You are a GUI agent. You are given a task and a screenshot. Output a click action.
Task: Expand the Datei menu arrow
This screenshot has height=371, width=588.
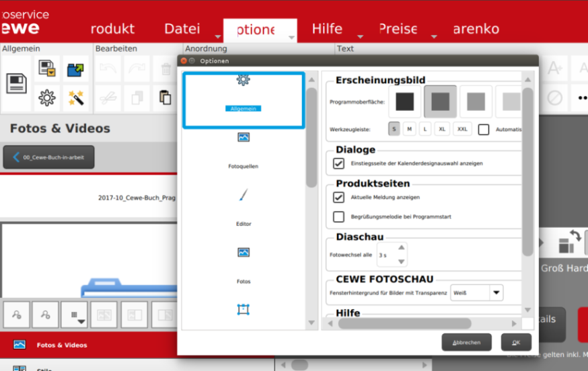218,37
